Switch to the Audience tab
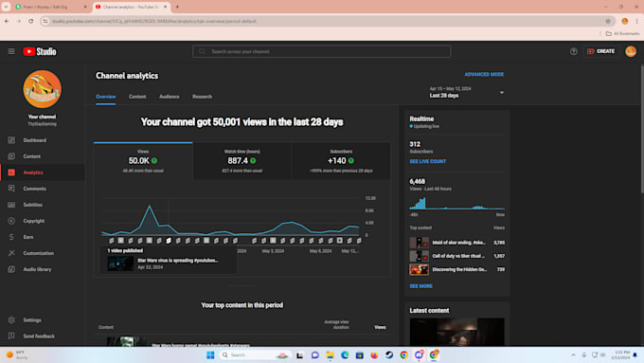The image size is (644, 363). click(170, 97)
